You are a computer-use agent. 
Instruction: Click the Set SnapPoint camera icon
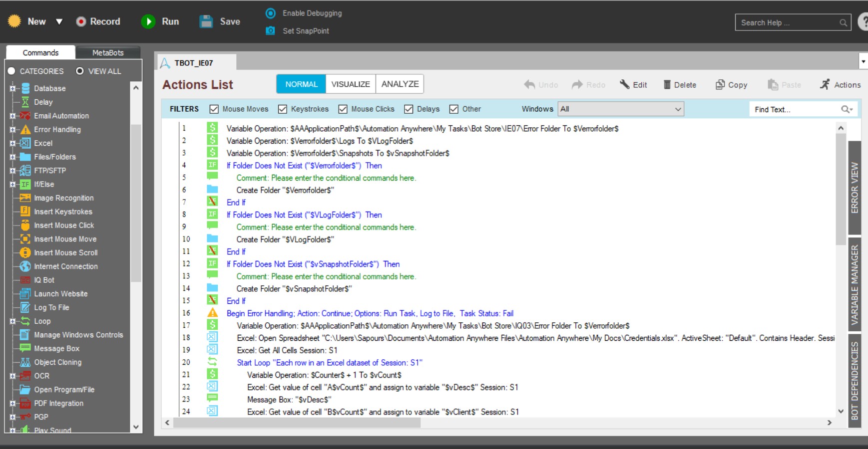(x=270, y=30)
